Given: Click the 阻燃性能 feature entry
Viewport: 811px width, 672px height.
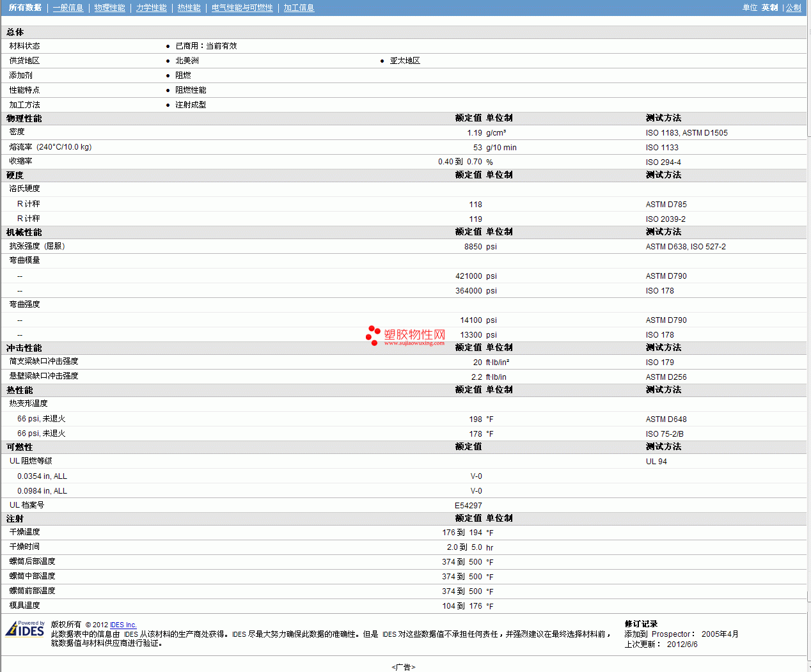Looking at the screenshot, I should (x=191, y=90).
